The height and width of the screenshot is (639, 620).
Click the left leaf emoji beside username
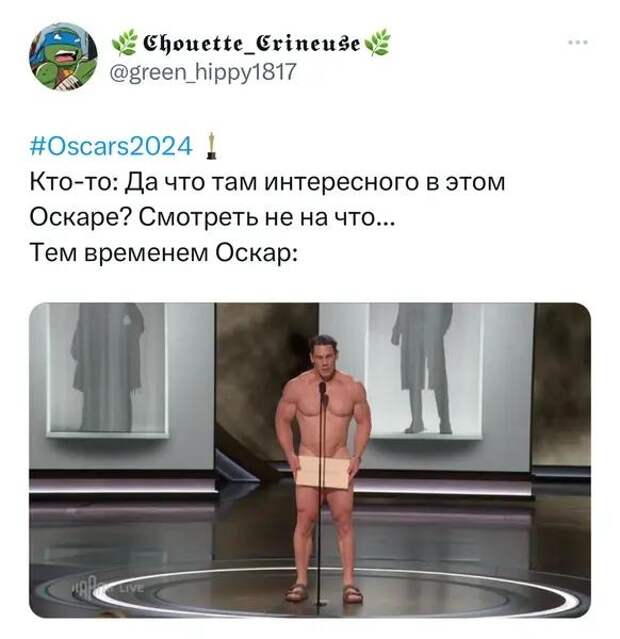124,42
